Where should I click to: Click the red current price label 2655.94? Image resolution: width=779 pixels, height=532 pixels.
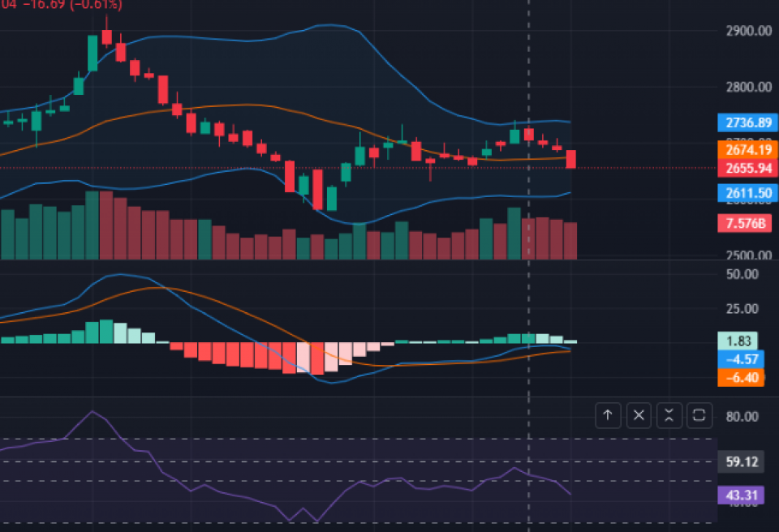(x=747, y=168)
